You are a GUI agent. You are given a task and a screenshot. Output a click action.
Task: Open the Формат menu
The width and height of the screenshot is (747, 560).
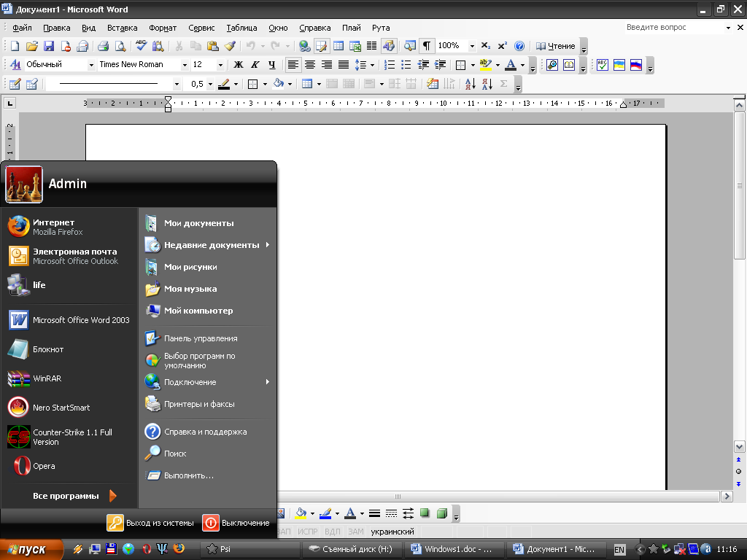click(x=163, y=28)
